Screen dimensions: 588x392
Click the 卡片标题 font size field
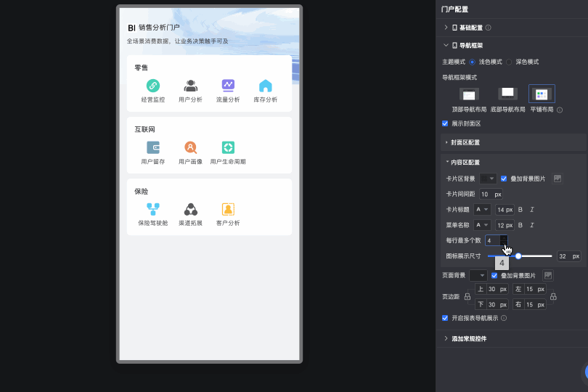(x=505, y=210)
